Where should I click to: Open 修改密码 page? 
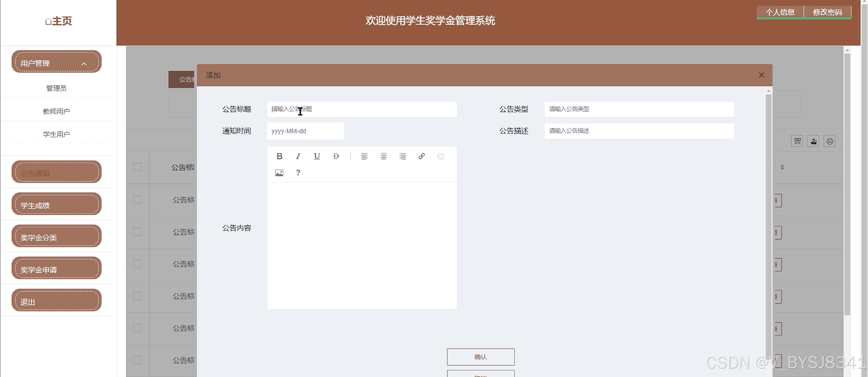coord(828,12)
